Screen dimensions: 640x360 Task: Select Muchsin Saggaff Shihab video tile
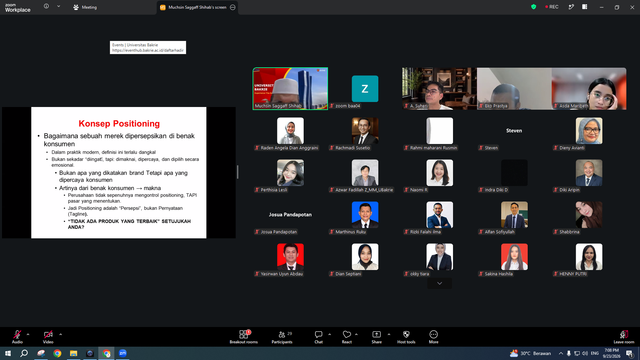tap(290, 89)
